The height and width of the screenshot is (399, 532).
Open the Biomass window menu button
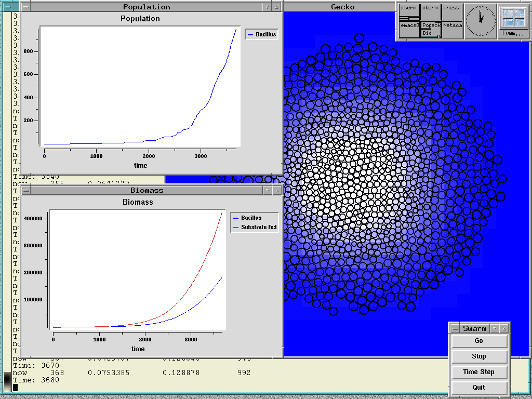pos(26,190)
